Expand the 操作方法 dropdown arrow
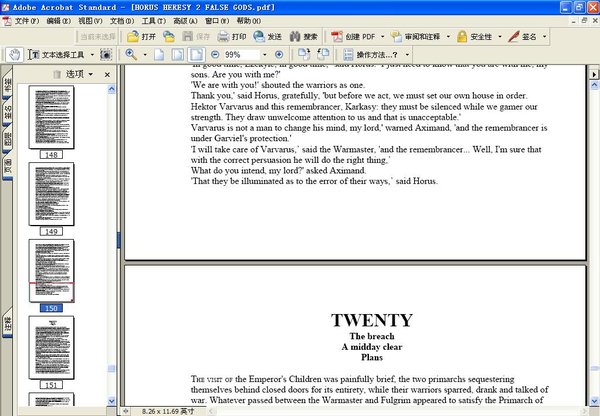Screen dimensions: 600x416 coord(407,55)
